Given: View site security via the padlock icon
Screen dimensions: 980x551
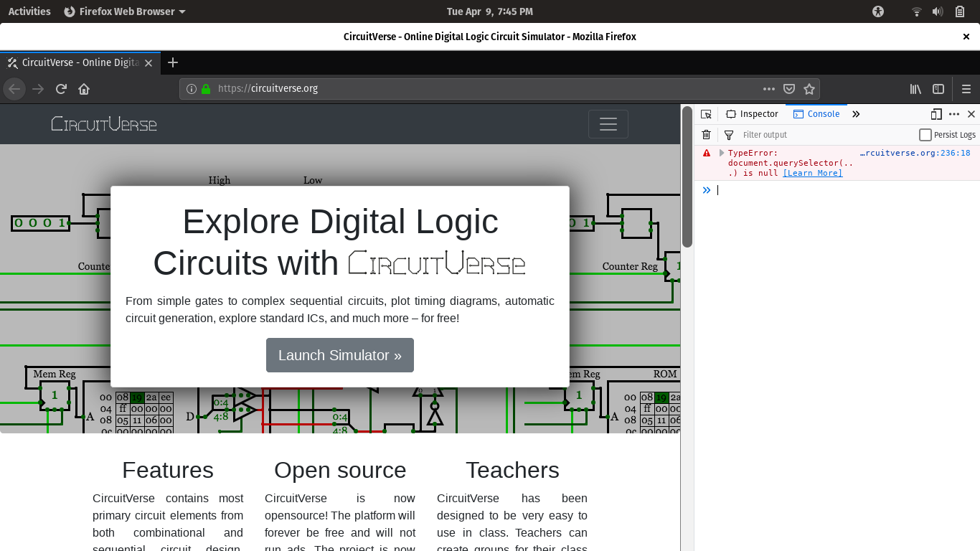Looking at the screenshot, I should pos(205,88).
